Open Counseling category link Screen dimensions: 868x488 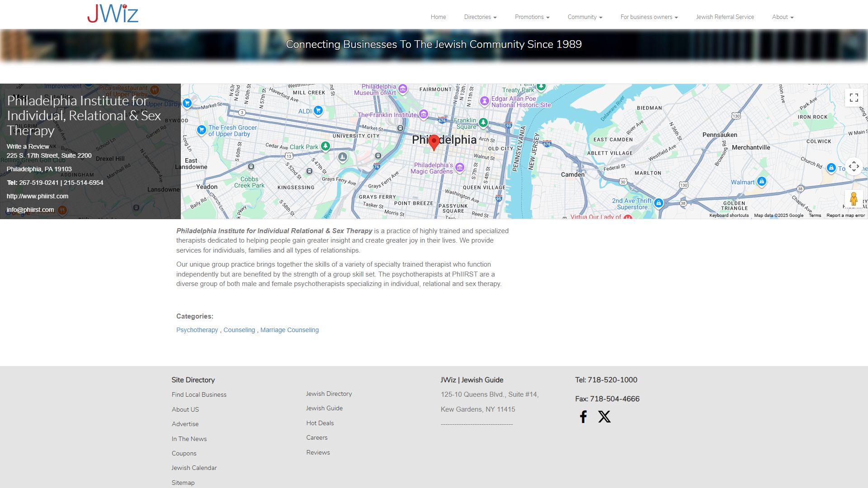coord(239,330)
